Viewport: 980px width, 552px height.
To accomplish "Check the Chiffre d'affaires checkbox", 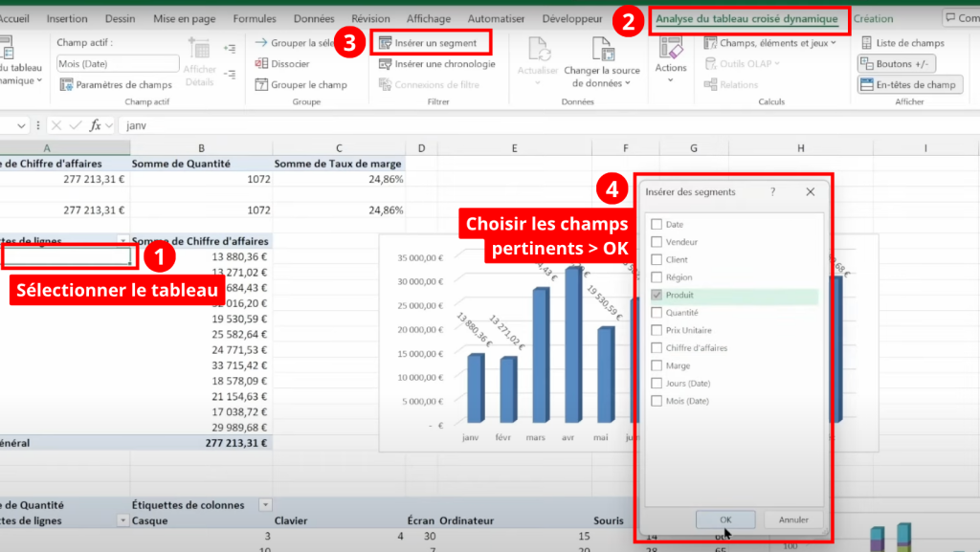I will click(657, 348).
